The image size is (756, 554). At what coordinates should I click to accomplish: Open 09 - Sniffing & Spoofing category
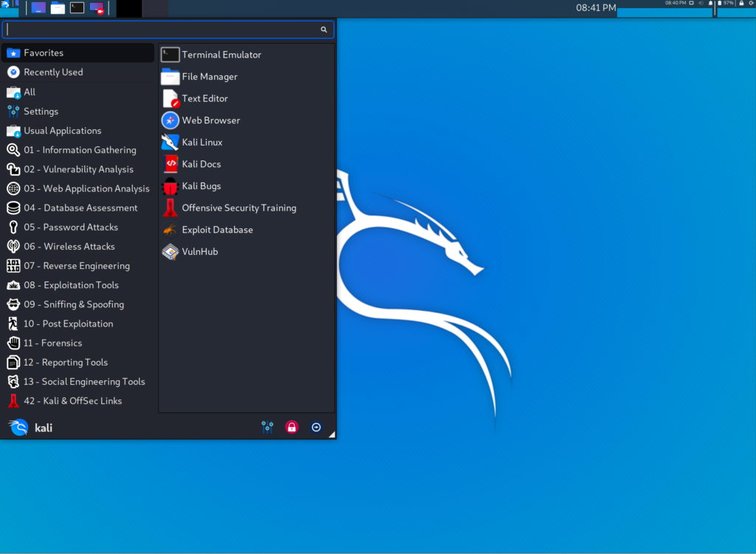[x=78, y=304]
